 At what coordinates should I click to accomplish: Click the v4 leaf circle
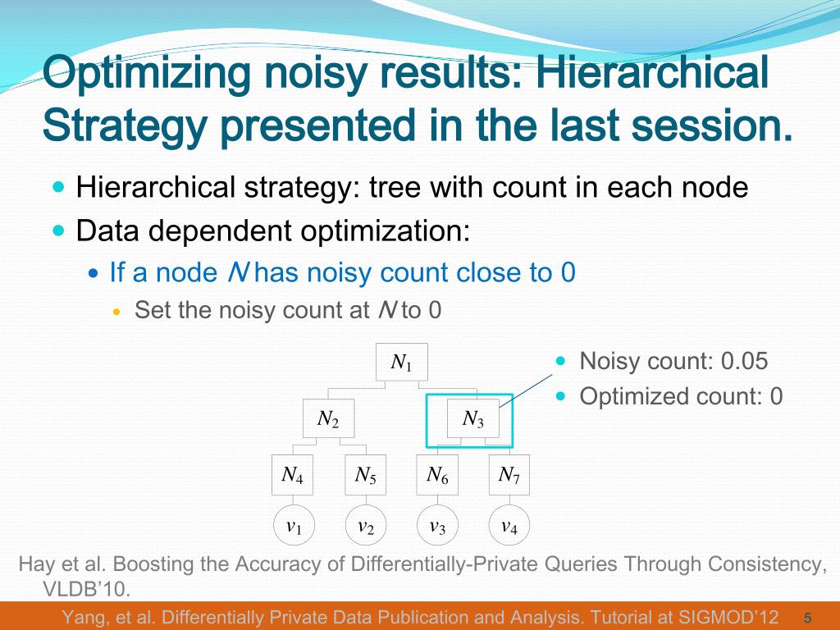pos(509,525)
